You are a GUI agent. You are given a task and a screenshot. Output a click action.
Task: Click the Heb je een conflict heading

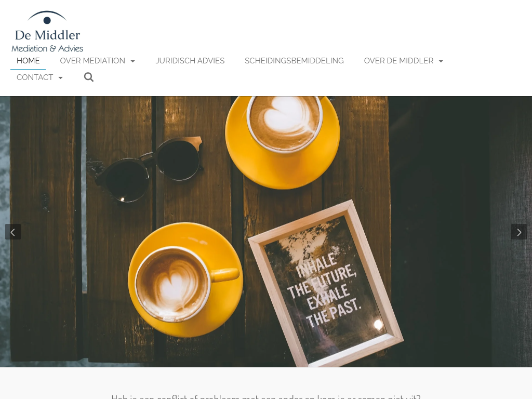[x=266, y=396]
